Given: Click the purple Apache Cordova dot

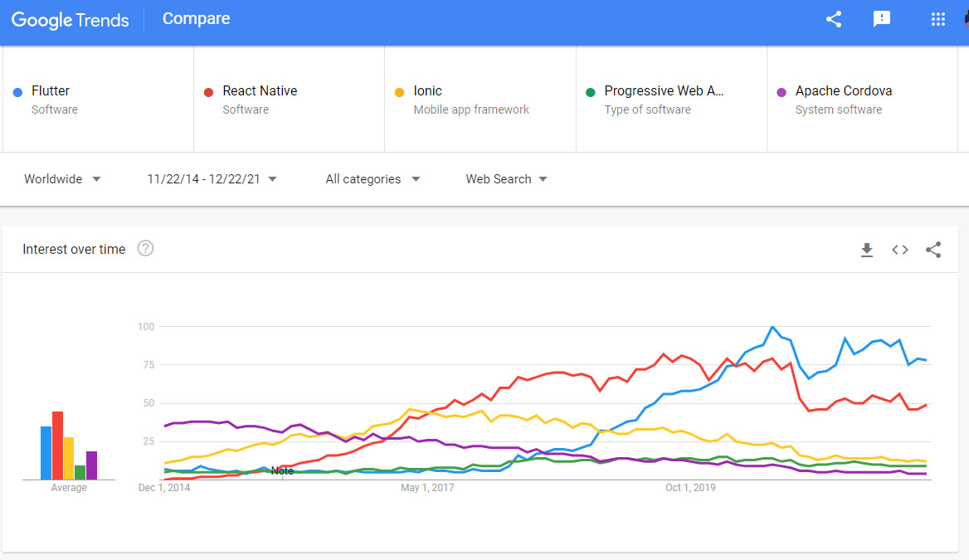Looking at the screenshot, I should coord(782,92).
